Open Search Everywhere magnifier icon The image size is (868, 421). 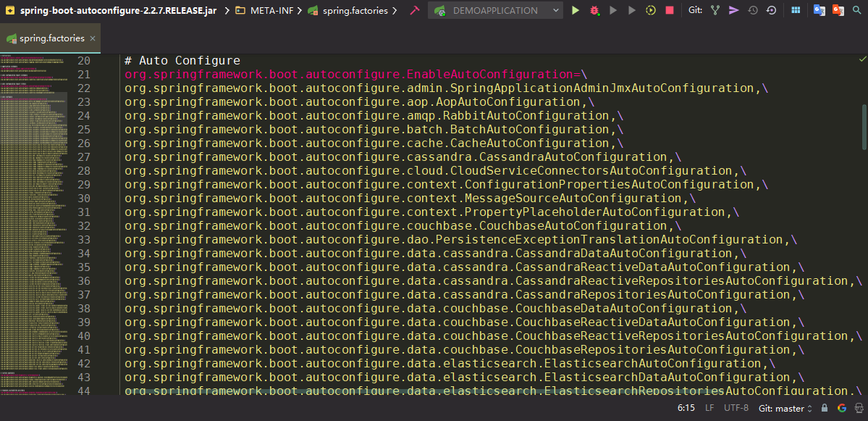point(856,11)
